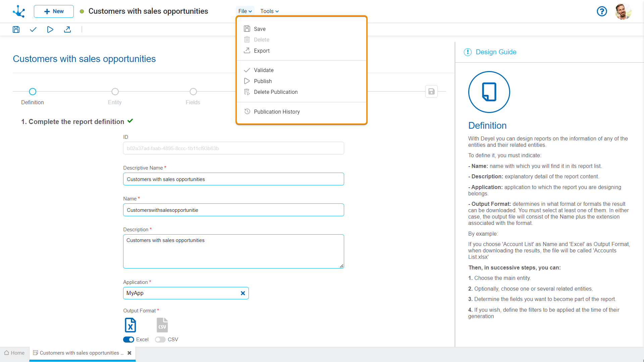Open the help question mark icon
This screenshot has width=644, height=362.
[602, 11]
